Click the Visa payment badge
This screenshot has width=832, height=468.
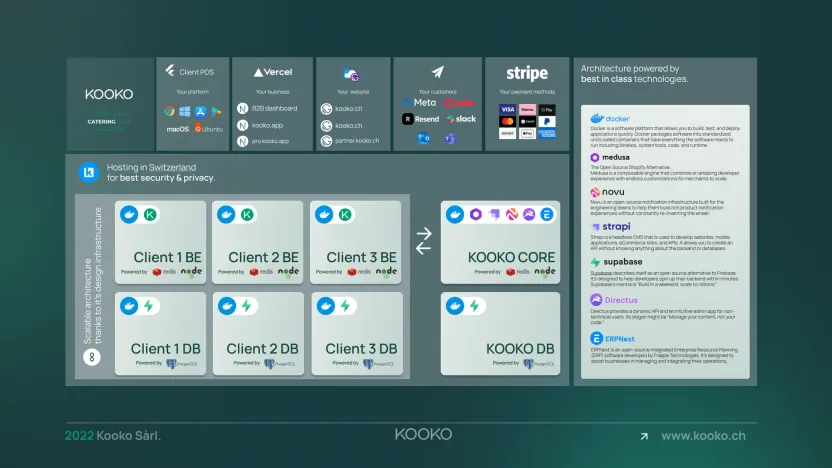507,109
